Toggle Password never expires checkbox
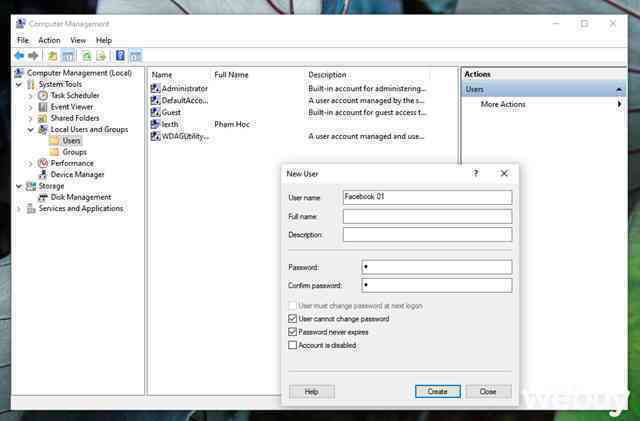The height and width of the screenshot is (421, 640). [x=292, y=332]
